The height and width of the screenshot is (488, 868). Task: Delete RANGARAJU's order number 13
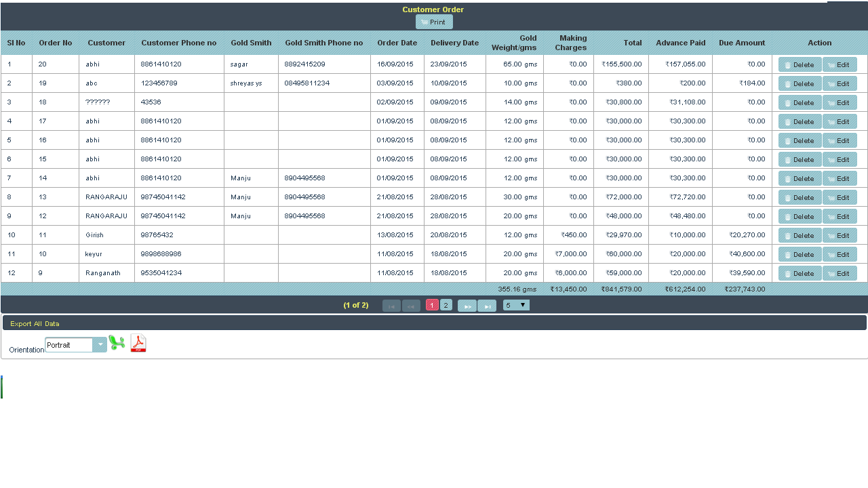(x=800, y=197)
